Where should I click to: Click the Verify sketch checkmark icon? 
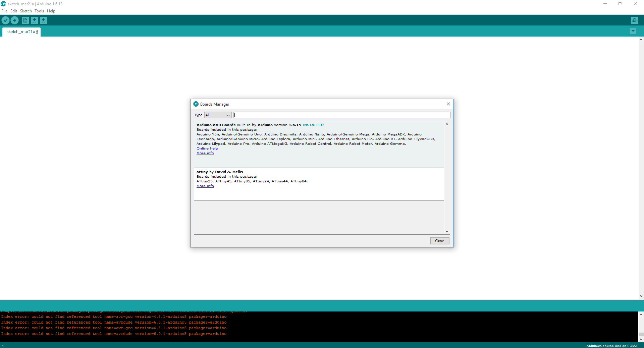5,20
